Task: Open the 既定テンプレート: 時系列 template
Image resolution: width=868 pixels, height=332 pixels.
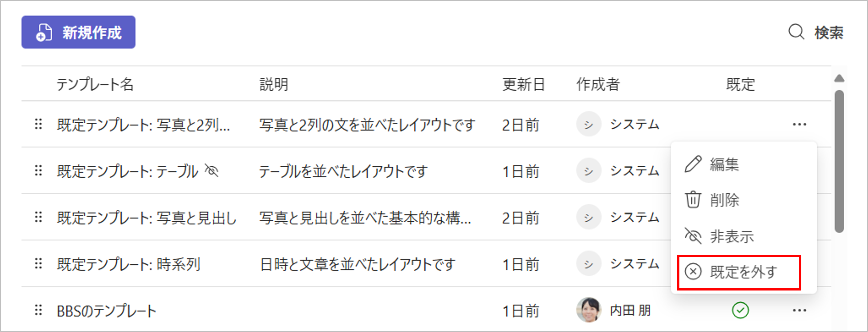Action: 128,264
